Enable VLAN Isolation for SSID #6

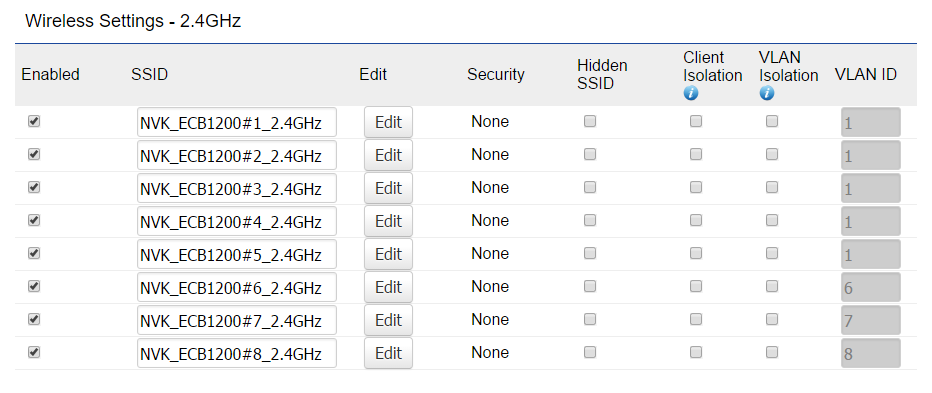point(772,286)
